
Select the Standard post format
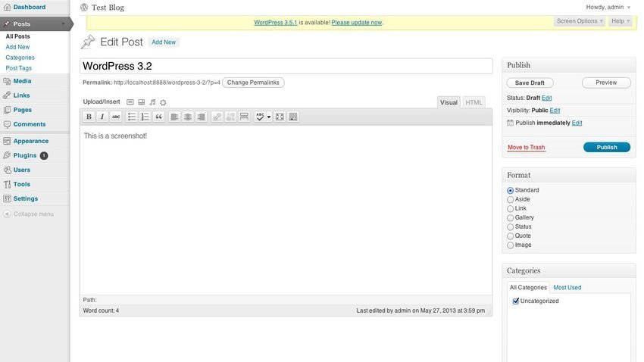click(510, 190)
